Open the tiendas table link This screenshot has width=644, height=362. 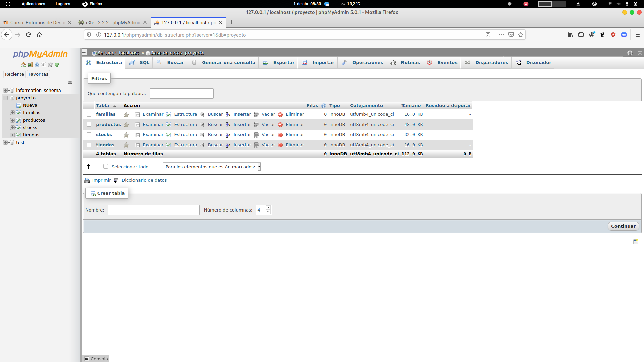pyautogui.click(x=105, y=145)
